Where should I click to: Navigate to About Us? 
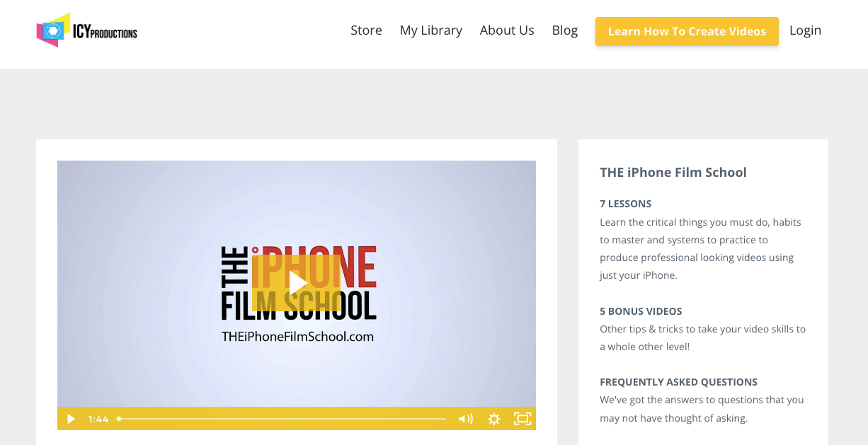pos(507,30)
